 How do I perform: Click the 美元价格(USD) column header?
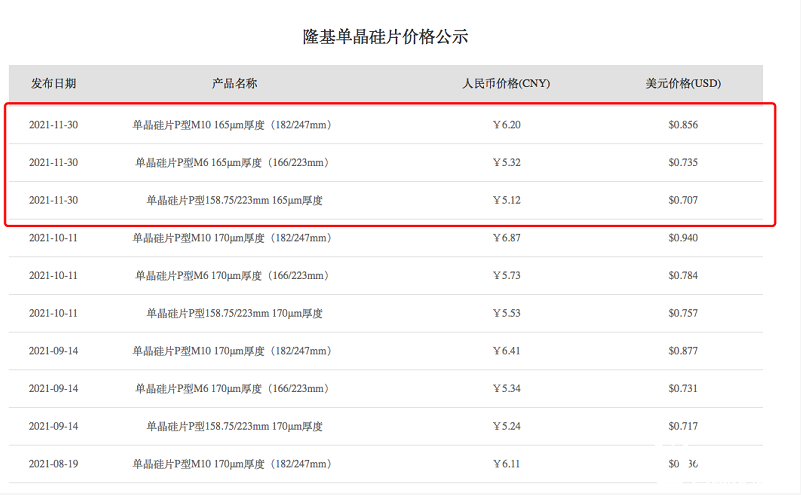[683, 83]
